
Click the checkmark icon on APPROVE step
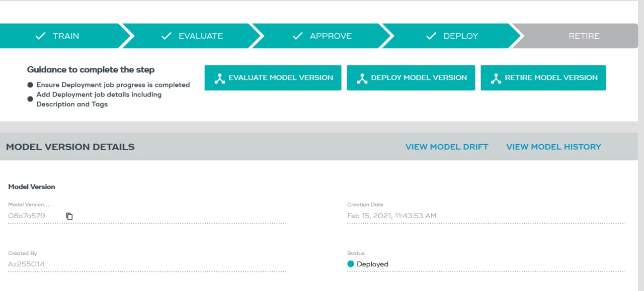[297, 36]
